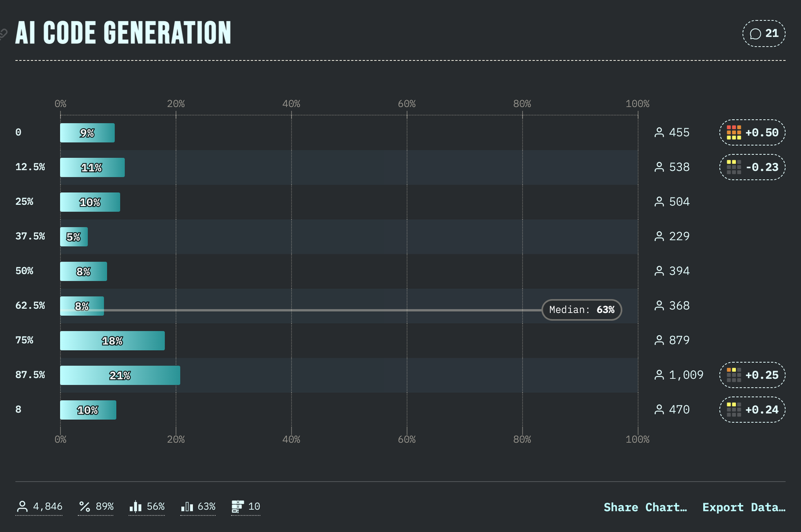Select the person icon next to 229
Viewport: 801px width, 532px height.
point(659,236)
